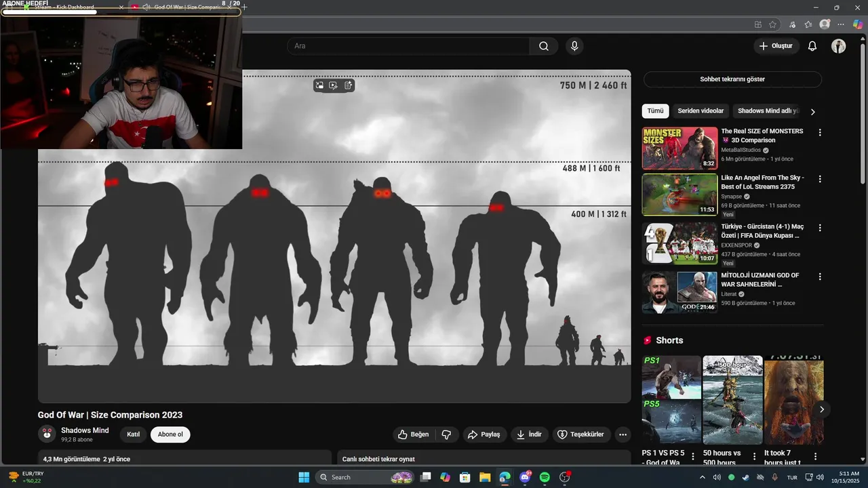The image size is (868, 488).
Task: Select the Shadows Mind adlı chip
Action: [x=768, y=111]
